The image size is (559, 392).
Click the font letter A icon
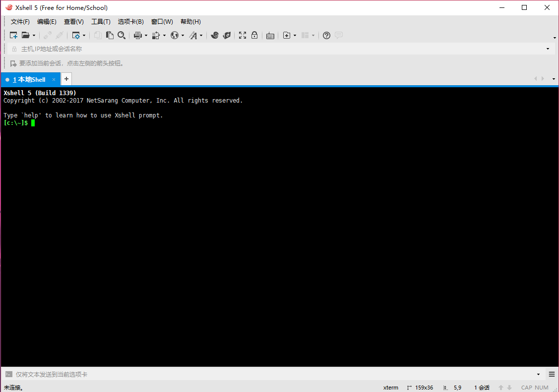[193, 35]
